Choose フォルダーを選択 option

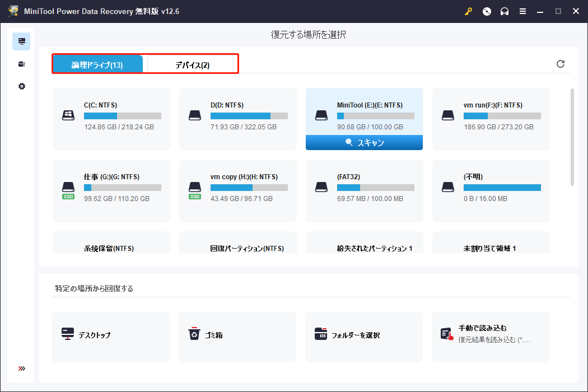(364, 337)
